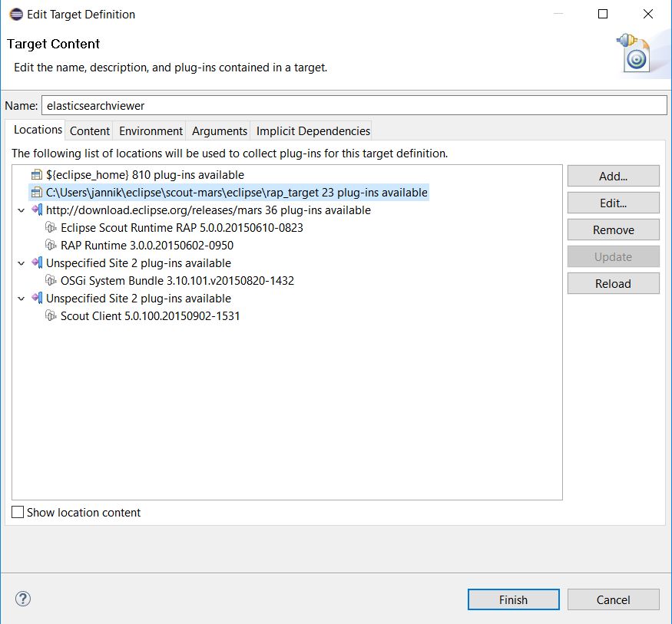
Task: Click the Reload button
Action: [614, 283]
